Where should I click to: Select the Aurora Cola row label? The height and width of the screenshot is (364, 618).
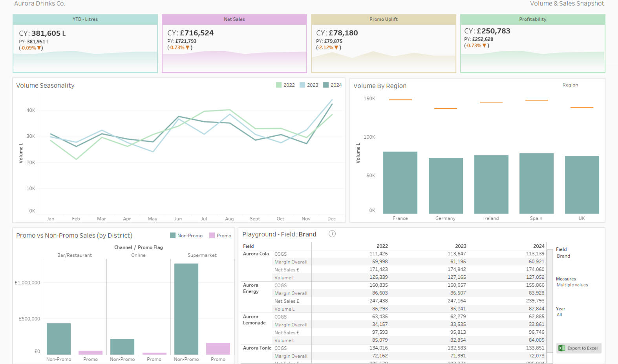pyautogui.click(x=256, y=254)
